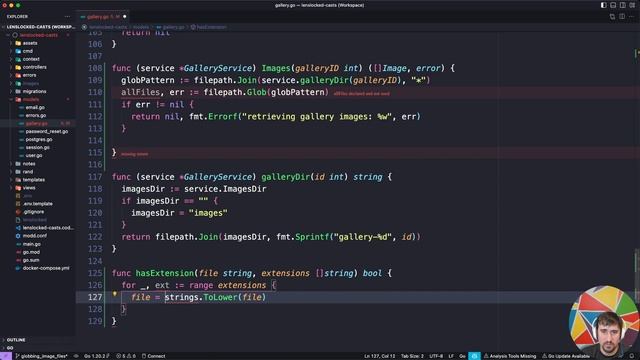Open the problems errors and warnings count

[x=126, y=356]
